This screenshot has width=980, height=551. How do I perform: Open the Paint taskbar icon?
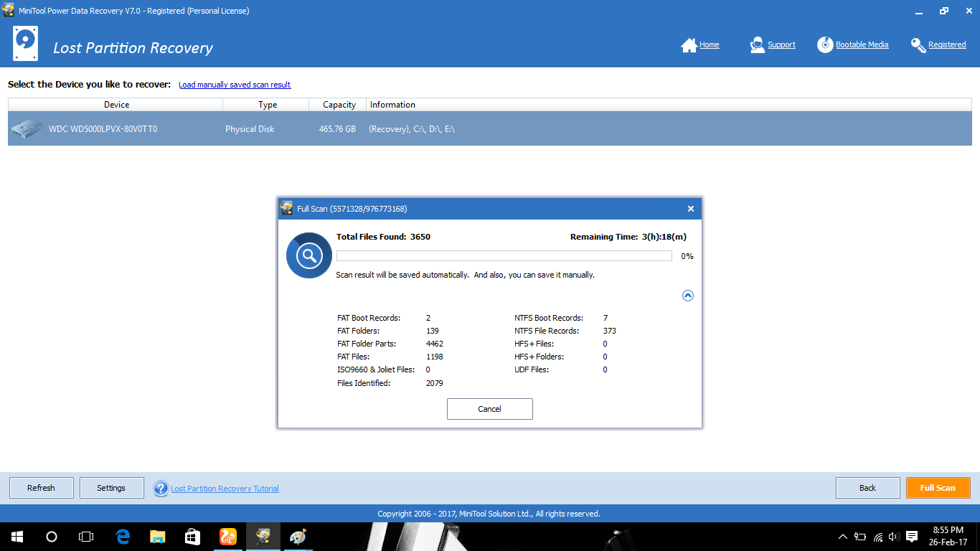[297, 537]
